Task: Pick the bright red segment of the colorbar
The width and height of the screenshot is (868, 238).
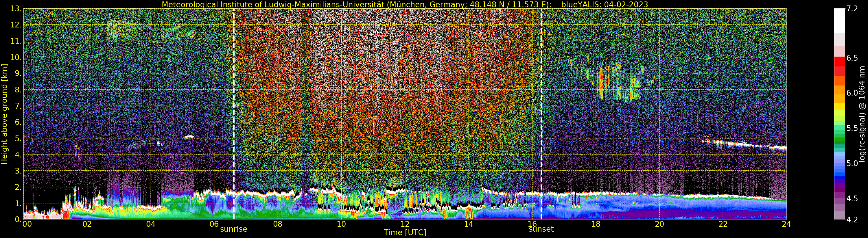Action: (x=839, y=62)
